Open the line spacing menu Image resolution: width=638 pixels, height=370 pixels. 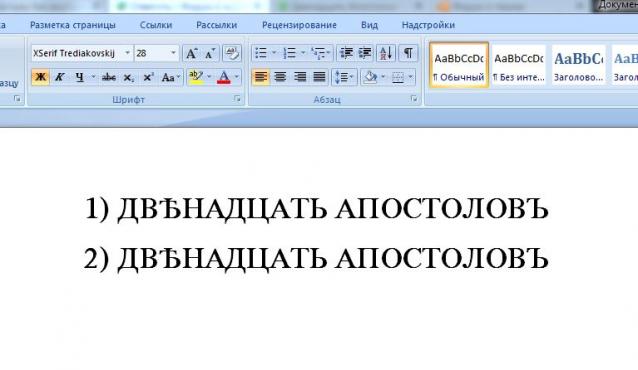click(344, 77)
